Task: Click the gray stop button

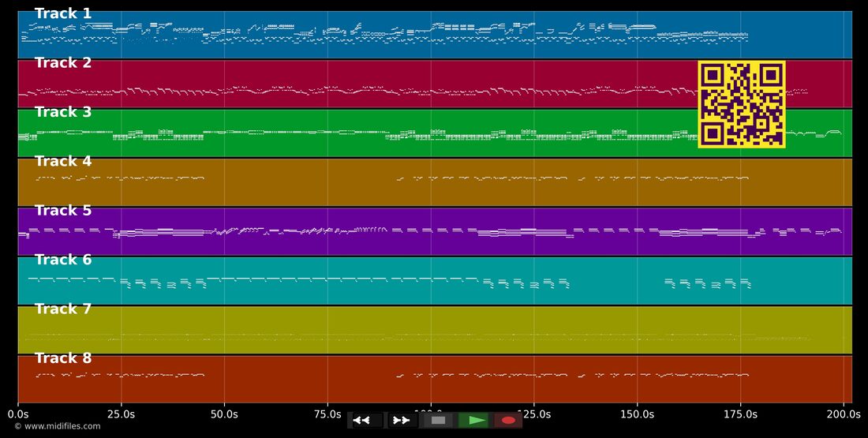Action: click(x=438, y=421)
